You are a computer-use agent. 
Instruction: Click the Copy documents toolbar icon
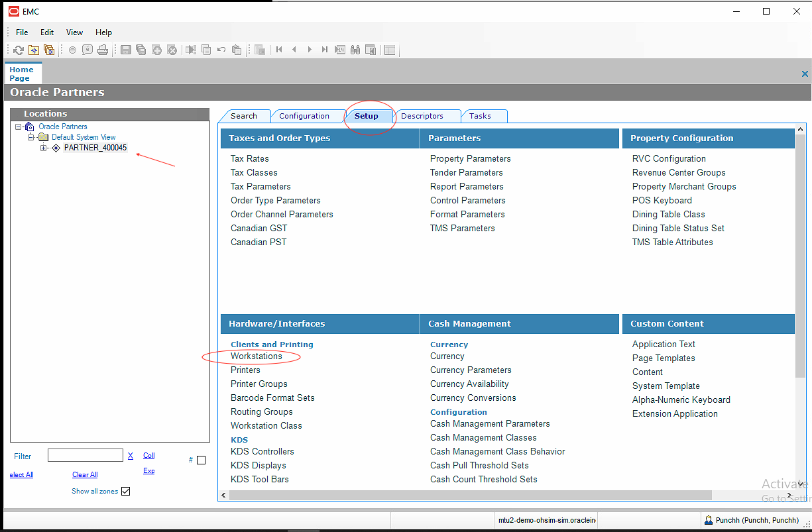click(206, 50)
